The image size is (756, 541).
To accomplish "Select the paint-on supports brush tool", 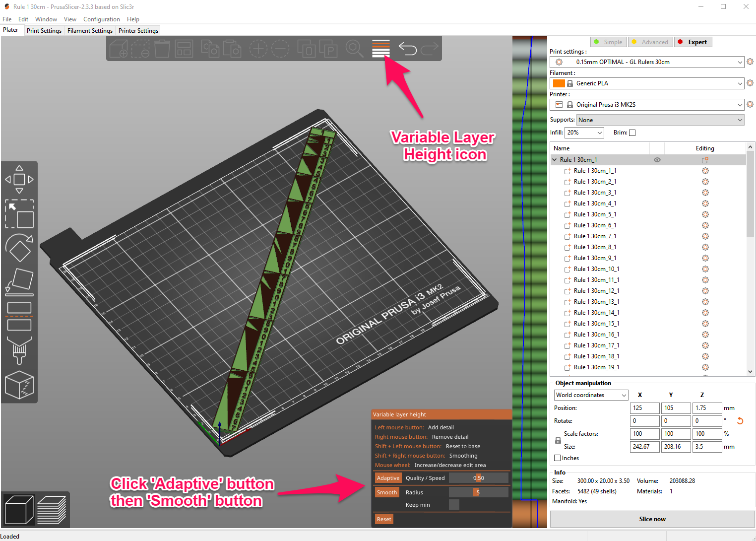I will (19, 350).
